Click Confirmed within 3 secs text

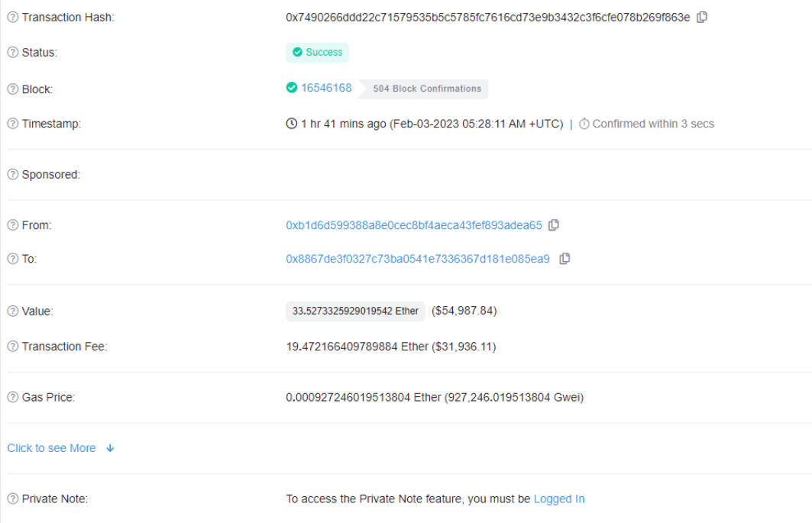[653, 124]
